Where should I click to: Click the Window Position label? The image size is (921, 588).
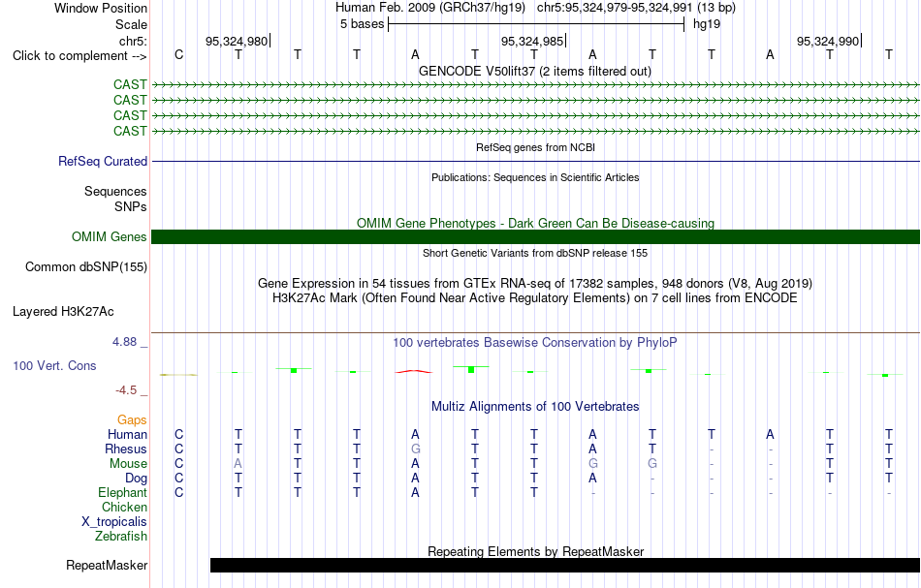[x=101, y=8]
